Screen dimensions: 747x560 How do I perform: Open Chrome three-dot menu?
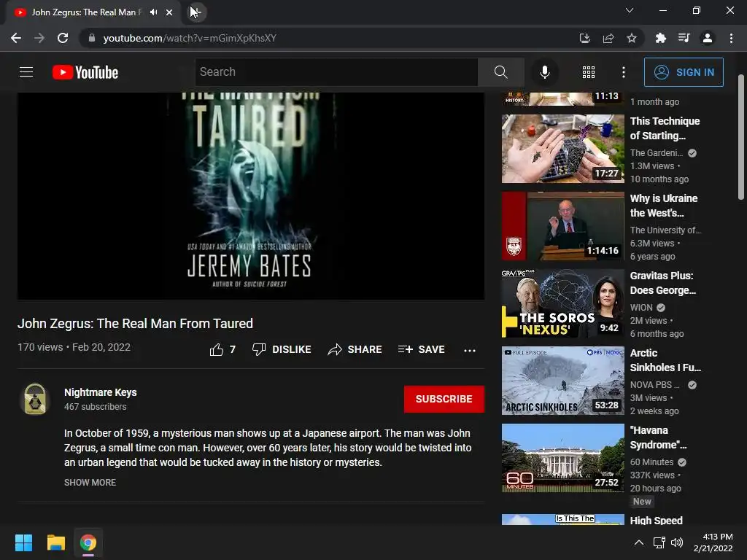pyautogui.click(x=731, y=38)
